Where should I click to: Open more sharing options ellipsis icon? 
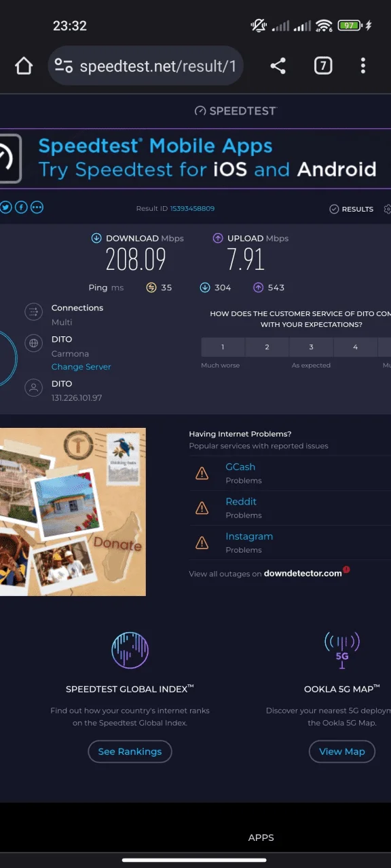(37, 208)
